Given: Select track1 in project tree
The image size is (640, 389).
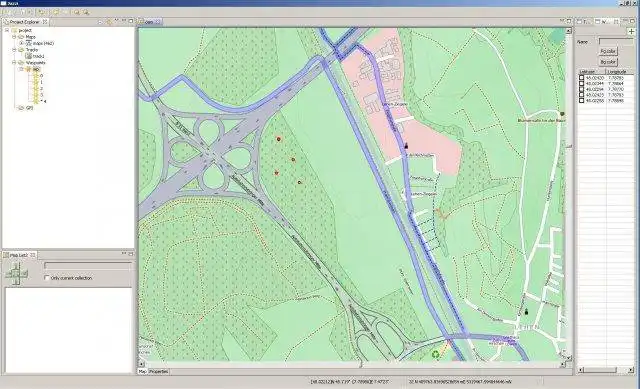Looking at the screenshot, I should (38, 56).
